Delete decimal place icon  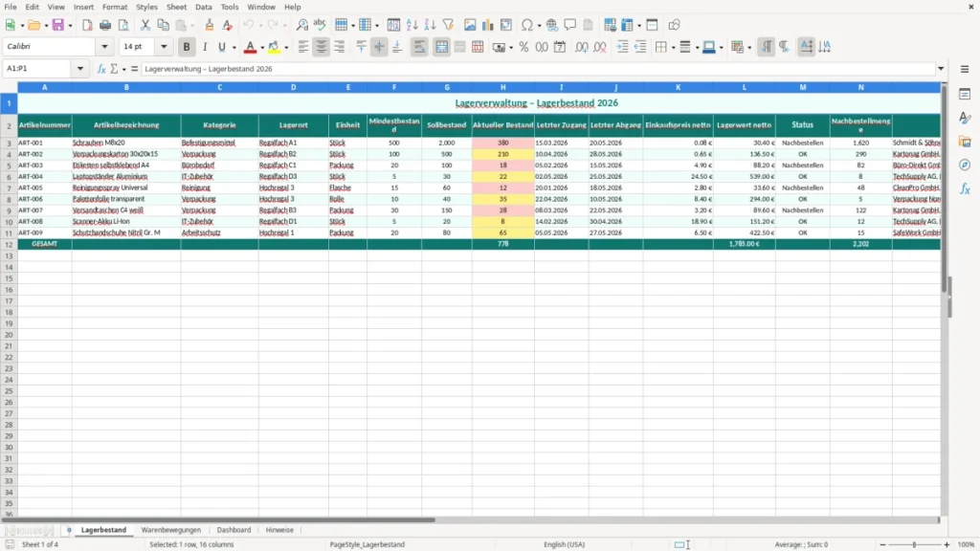pos(599,47)
